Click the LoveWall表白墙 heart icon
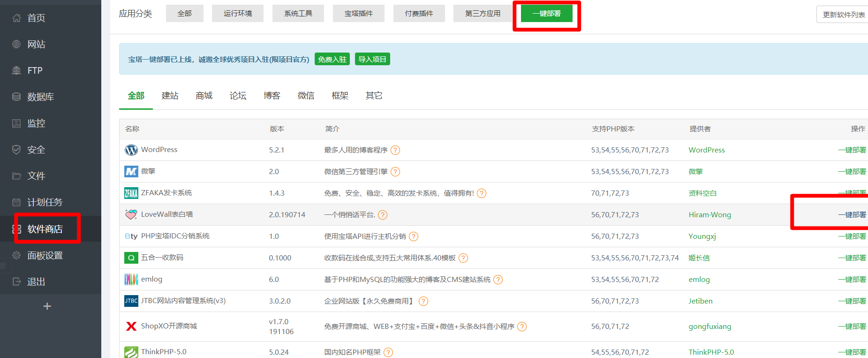868x358 pixels. click(131, 215)
